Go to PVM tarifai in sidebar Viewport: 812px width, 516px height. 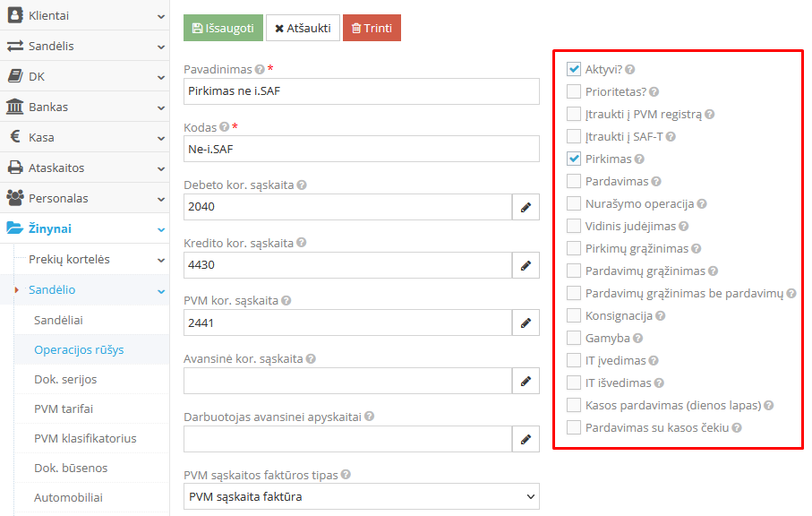point(63,408)
